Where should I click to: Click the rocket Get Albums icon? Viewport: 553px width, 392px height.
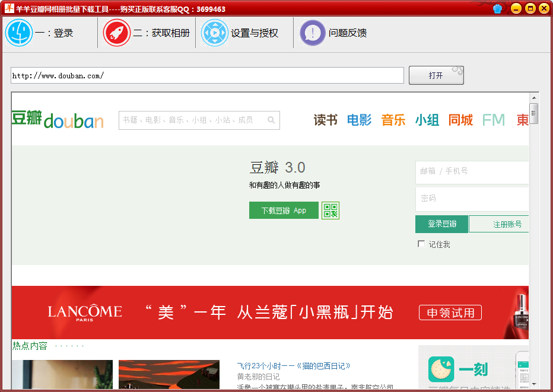(x=117, y=33)
